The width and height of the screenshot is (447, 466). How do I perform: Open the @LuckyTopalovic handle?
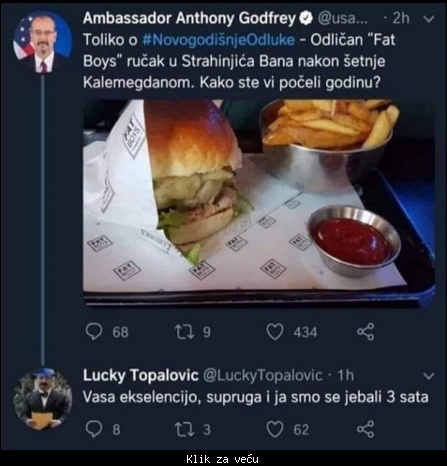coord(263,376)
